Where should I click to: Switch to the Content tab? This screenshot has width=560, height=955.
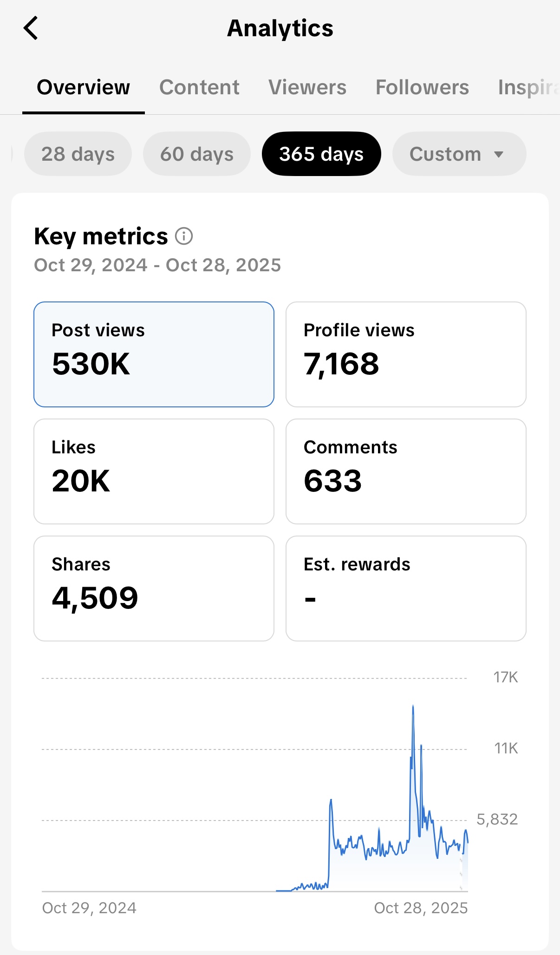click(199, 87)
